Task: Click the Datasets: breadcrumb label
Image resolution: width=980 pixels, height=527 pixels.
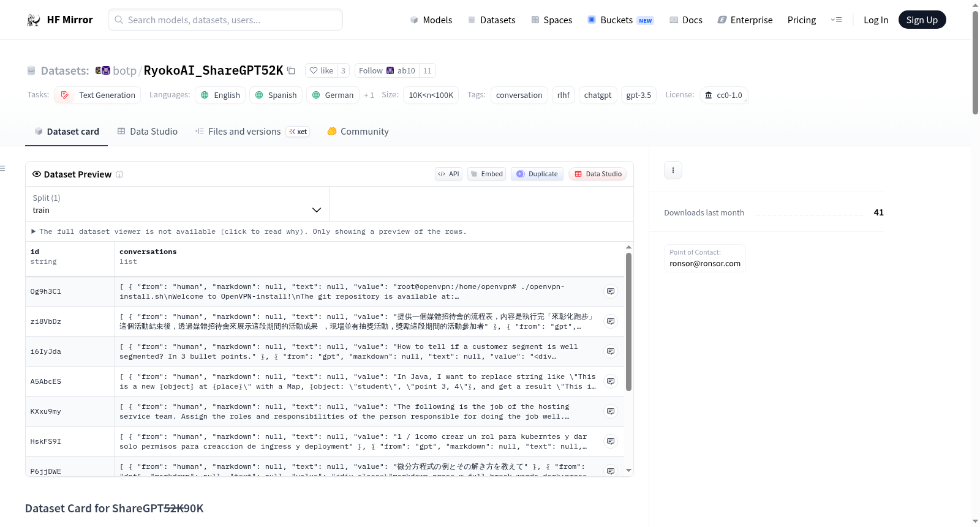Action: [x=65, y=71]
